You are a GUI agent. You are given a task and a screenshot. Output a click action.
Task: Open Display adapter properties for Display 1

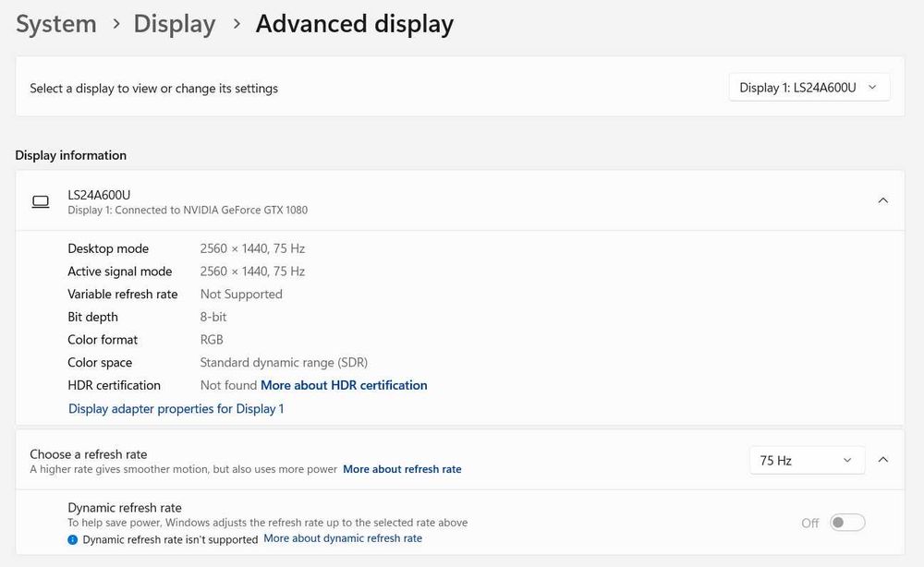coord(176,408)
